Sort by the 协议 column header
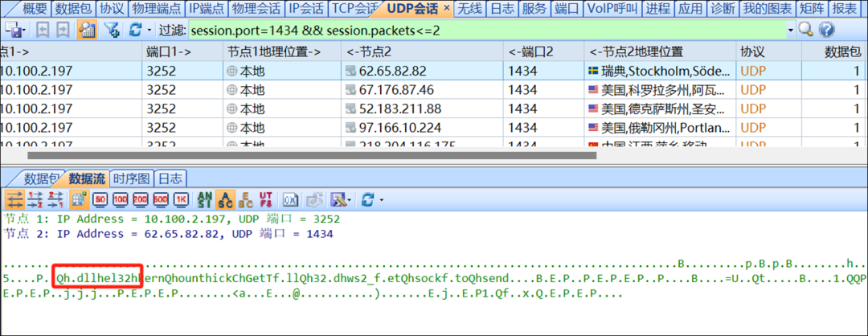Viewport: 868px width, 336px height. tap(768, 51)
